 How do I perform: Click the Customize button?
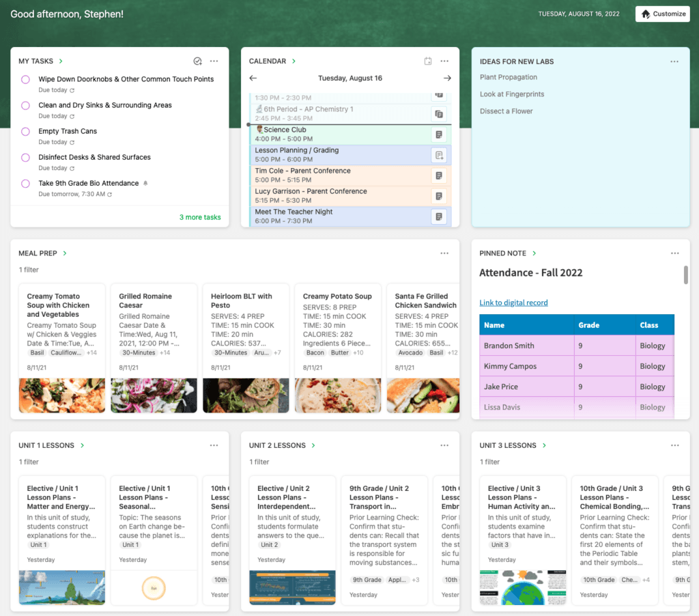tap(662, 14)
